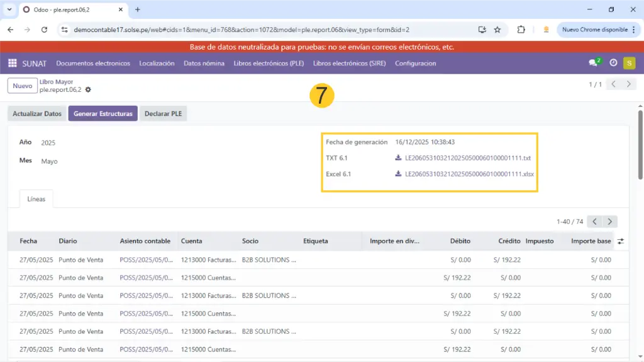Expand the Configuracion menu

(x=415, y=63)
